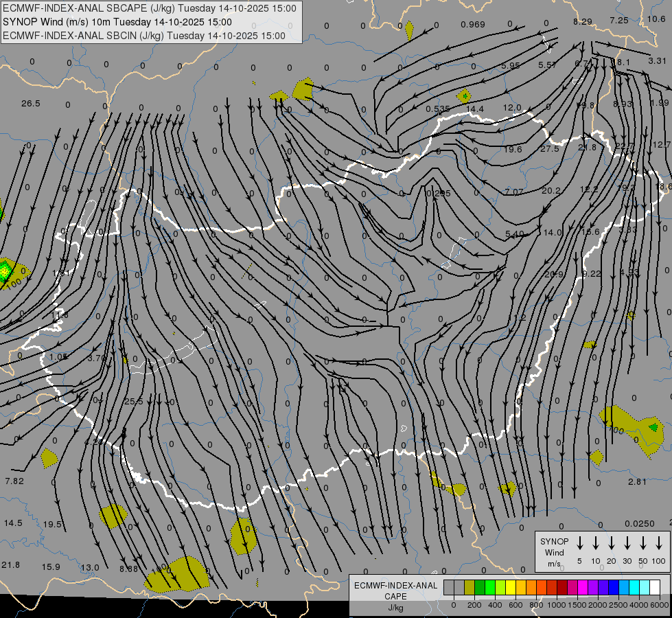Click the 27.5 CAPE value on the map
672x618 pixels.
[549, 149]
